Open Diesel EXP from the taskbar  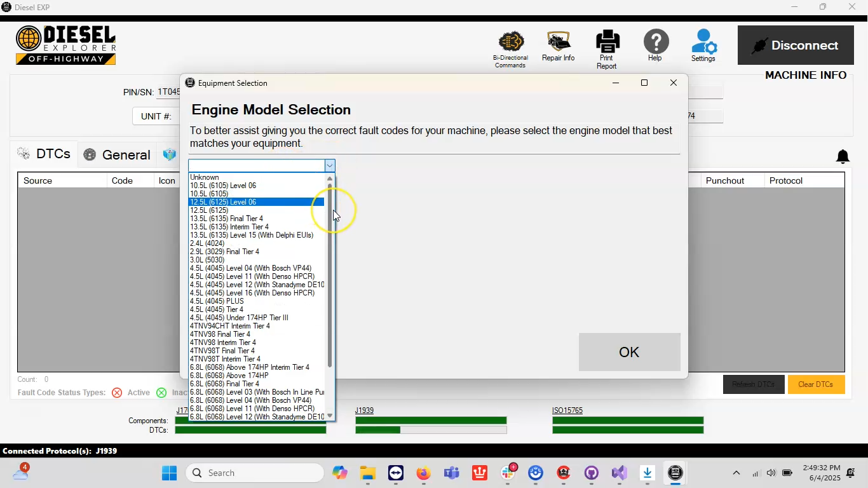675,473
